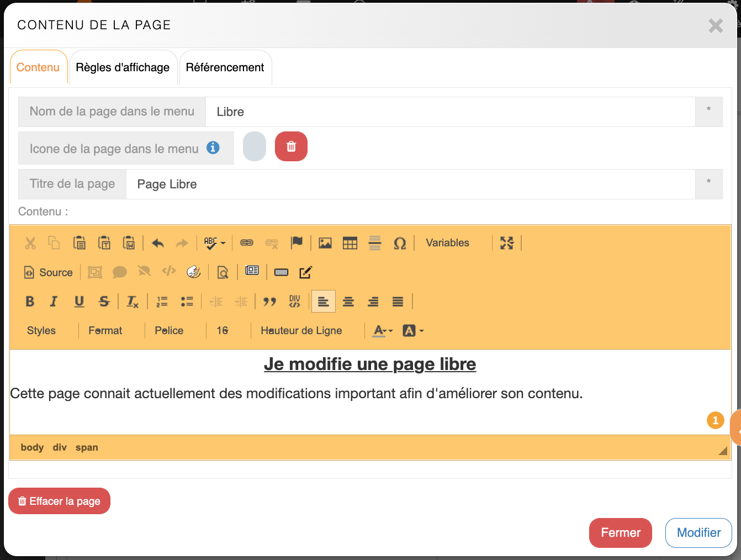Enable center text alignment
The image size is (741, 560).
pyautogui.click(x=348, y=302)
